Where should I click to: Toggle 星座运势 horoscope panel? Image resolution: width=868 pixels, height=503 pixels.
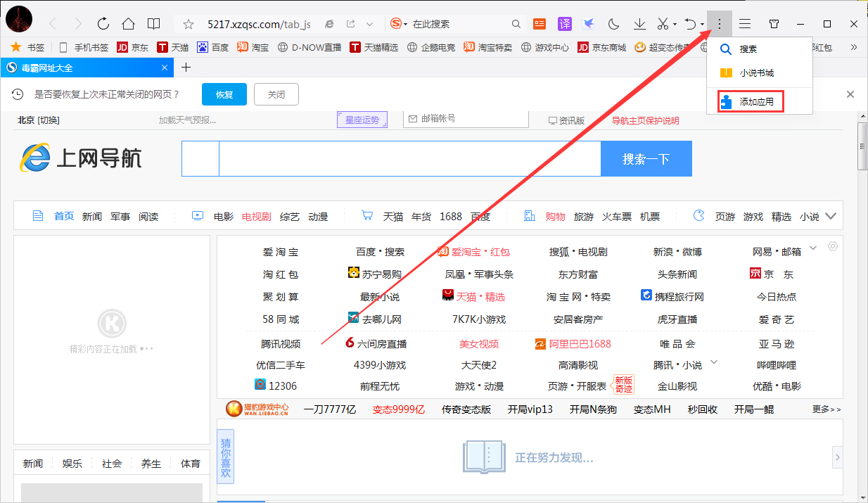click(362, 120)
